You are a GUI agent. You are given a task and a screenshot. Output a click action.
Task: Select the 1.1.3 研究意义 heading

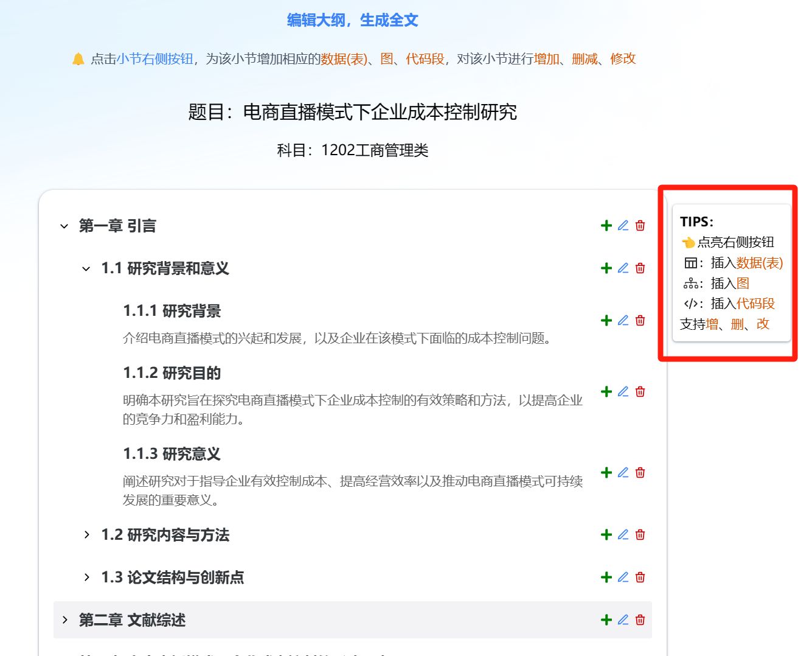pyautogui.click(x=172, y=454)
